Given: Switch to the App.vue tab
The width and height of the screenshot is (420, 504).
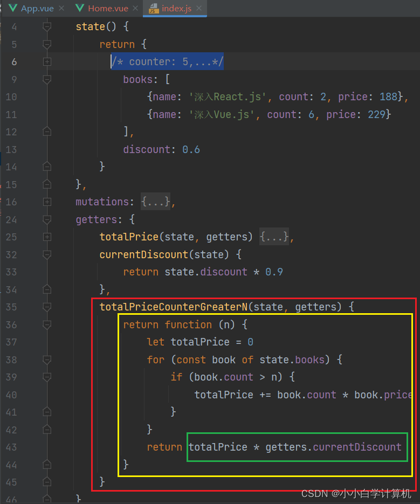Looking at the screenshot, I should (x=37, y=9).
